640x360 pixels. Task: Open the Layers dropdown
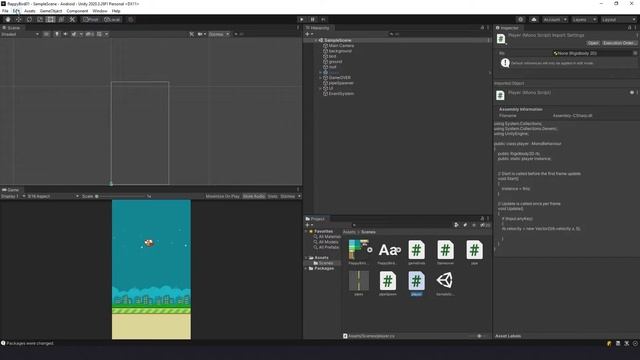(584, 19)
